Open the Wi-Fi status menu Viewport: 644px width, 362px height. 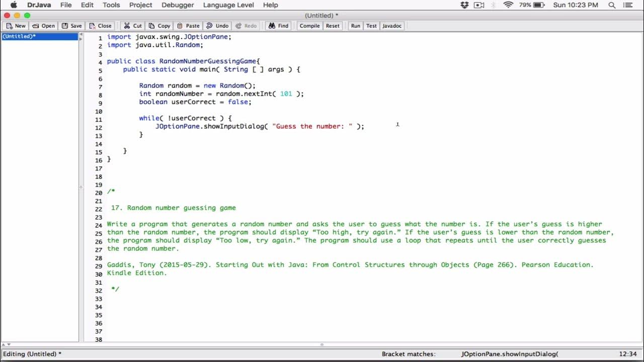[508, 5]
